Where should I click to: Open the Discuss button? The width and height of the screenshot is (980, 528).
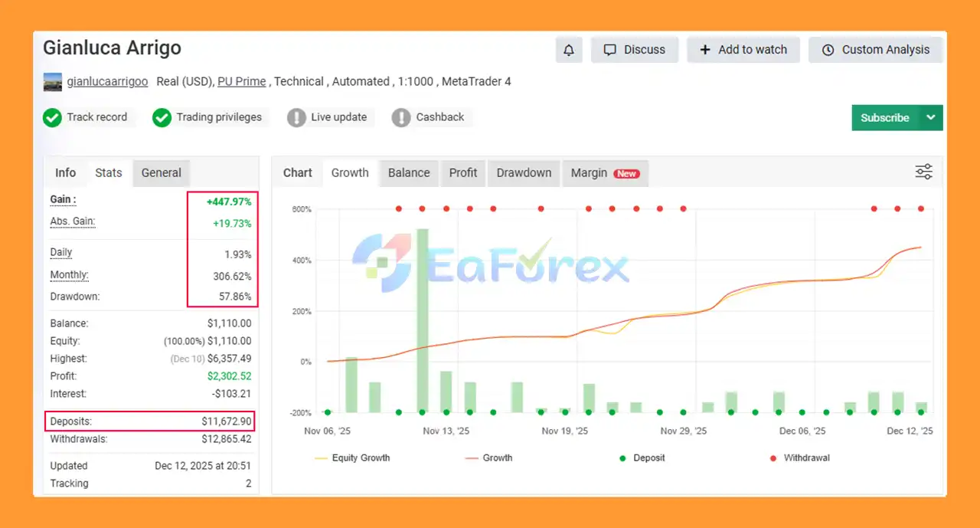click(635, 50)
